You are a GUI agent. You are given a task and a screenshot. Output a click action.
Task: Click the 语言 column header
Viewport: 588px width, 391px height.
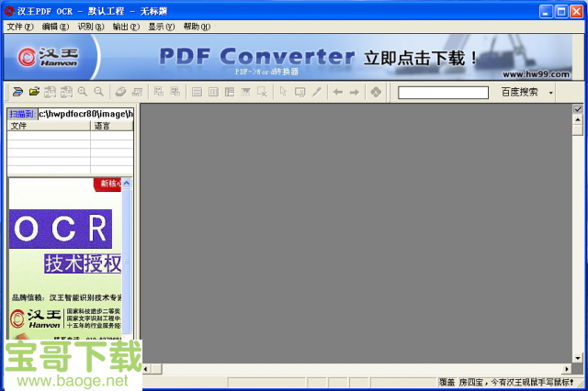[x=112, y=126]
